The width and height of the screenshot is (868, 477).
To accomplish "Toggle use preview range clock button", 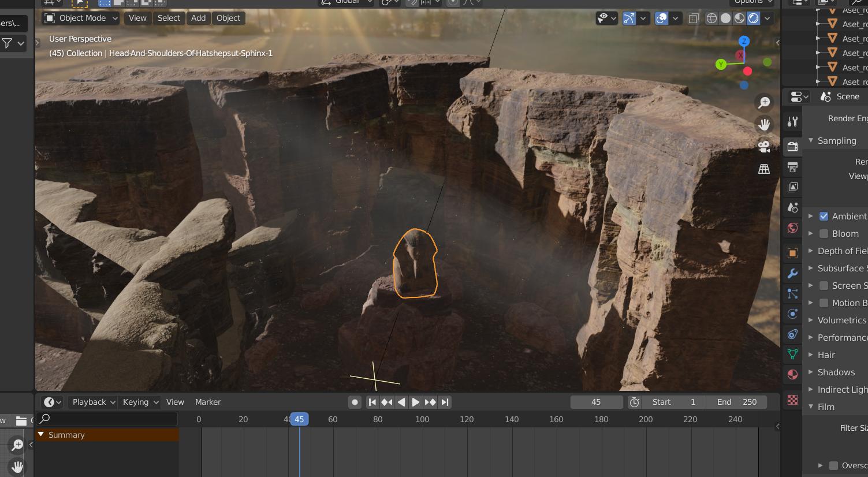I will coord(634,402).
